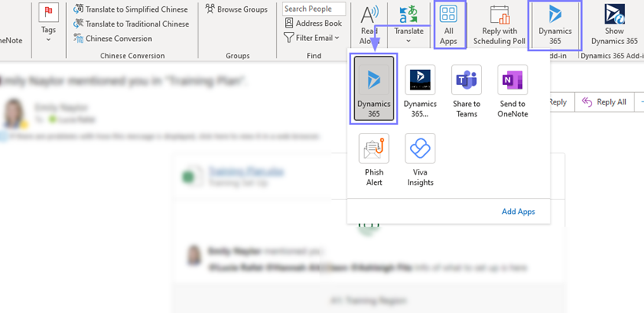The width and height of the screenshot is (644, 313).
Task: Click the Phish Alert app
Action: [374, 160]
